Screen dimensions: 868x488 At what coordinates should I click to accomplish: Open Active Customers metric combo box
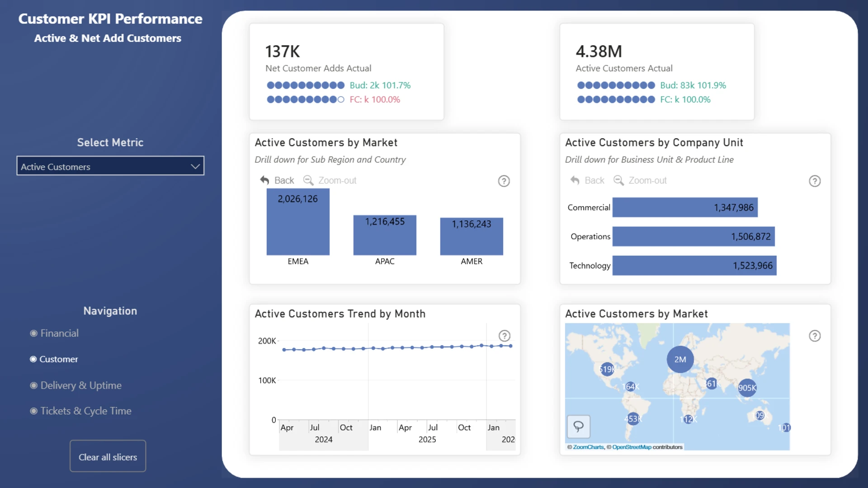[104, 166]
